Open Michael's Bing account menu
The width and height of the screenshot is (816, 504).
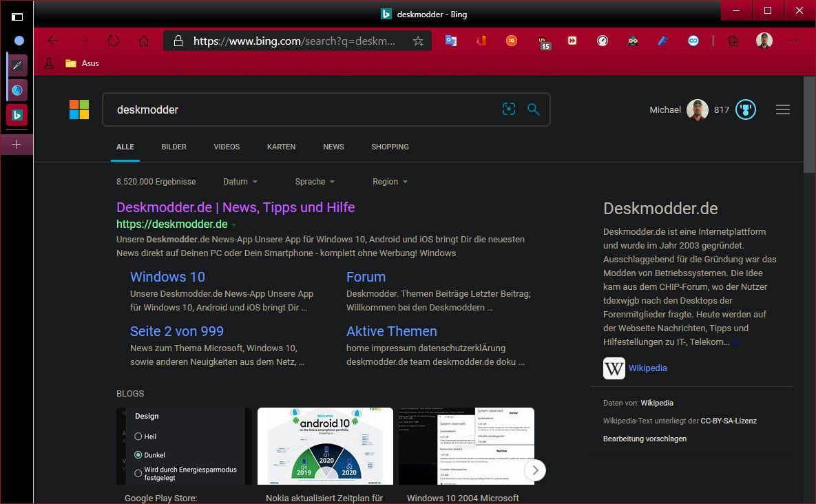[x=678, y=109]
